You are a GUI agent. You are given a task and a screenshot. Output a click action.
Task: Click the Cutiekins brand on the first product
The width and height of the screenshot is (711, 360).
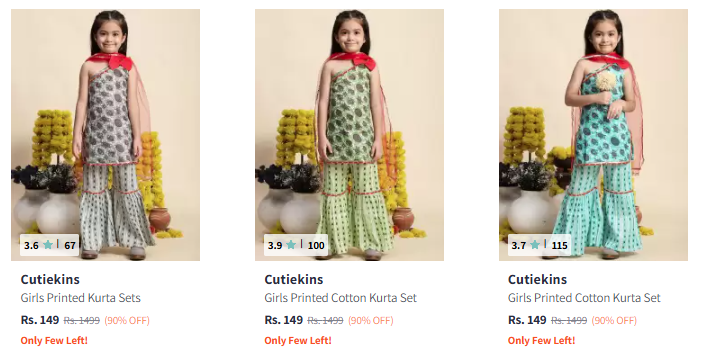[50, 279]
